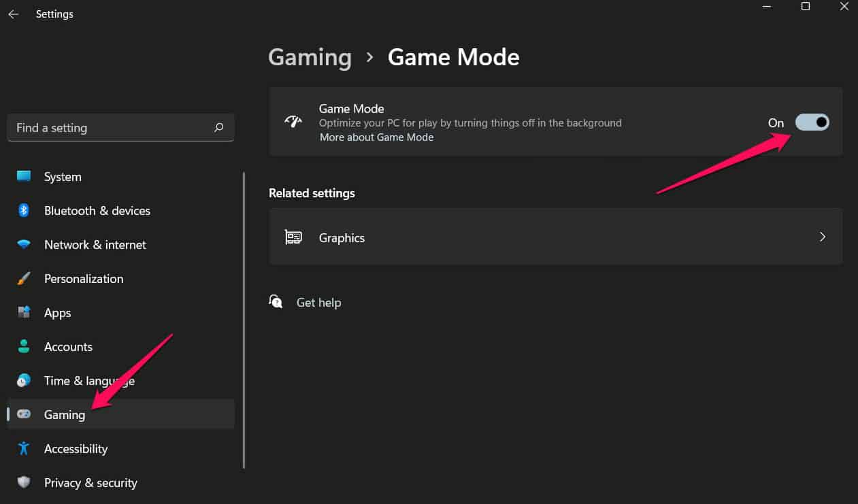
Task: Click the back arrow in Settings title bar
Action: pyautogui.click(x=14, y=14)
